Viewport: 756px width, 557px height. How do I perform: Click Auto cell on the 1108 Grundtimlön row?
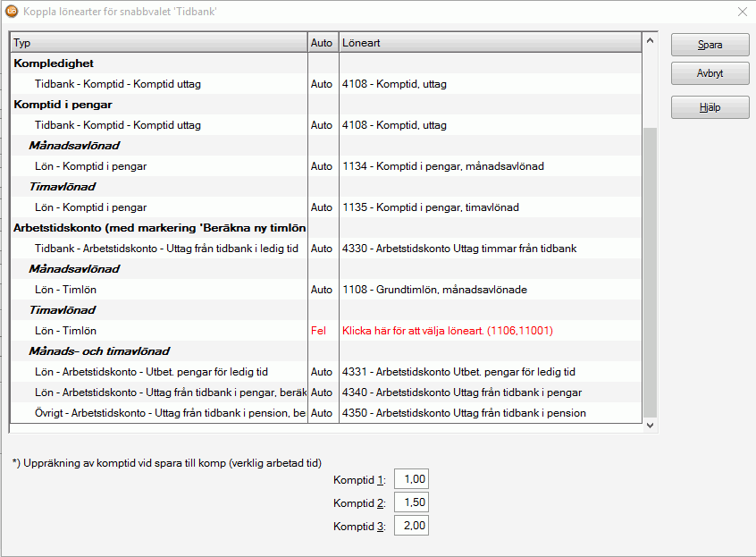coord(322,290)
